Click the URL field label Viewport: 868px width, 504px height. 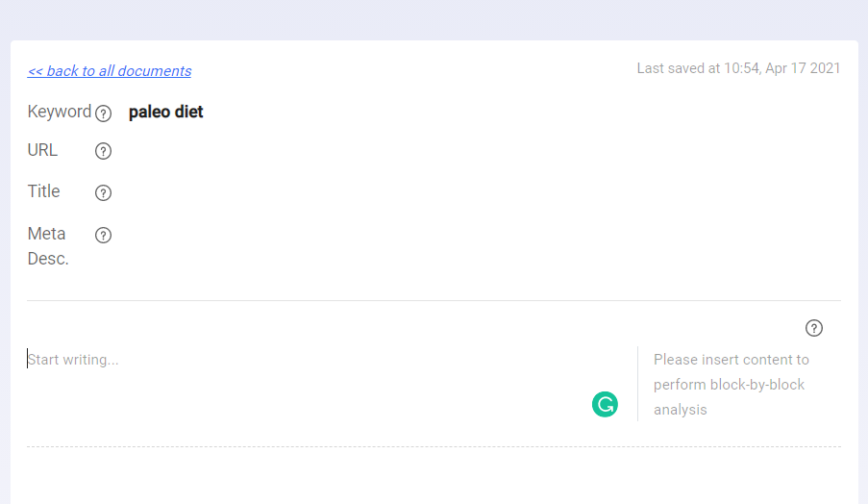[42, 150]
